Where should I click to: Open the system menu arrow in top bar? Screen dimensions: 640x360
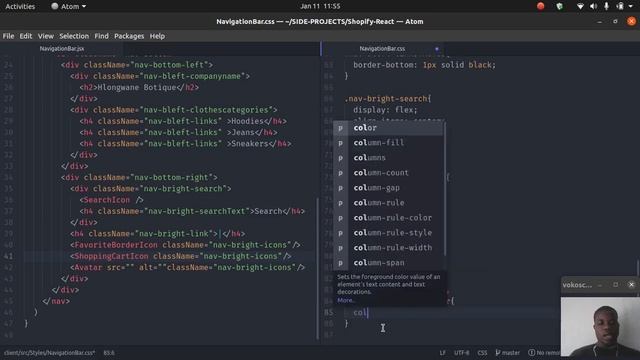631,6
